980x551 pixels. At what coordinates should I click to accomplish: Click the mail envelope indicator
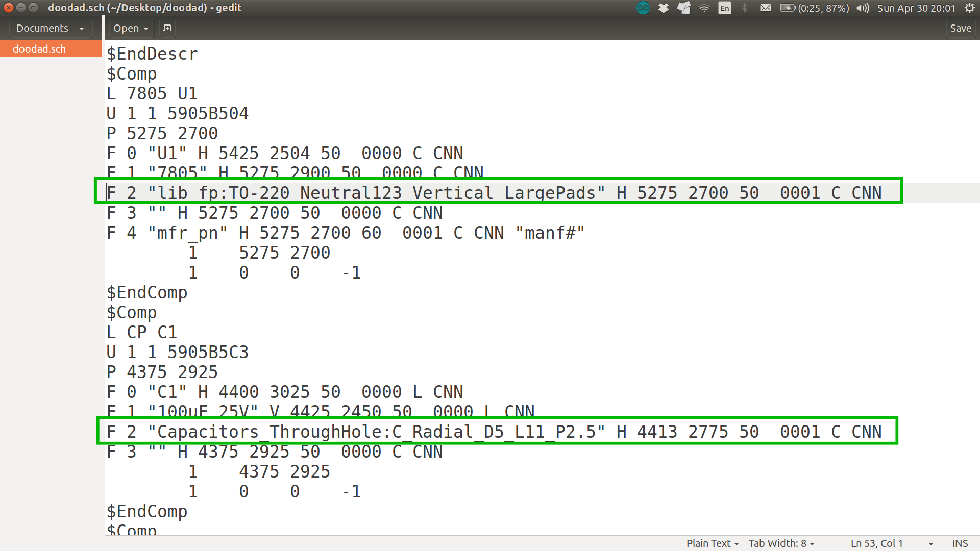coord(765,8)
